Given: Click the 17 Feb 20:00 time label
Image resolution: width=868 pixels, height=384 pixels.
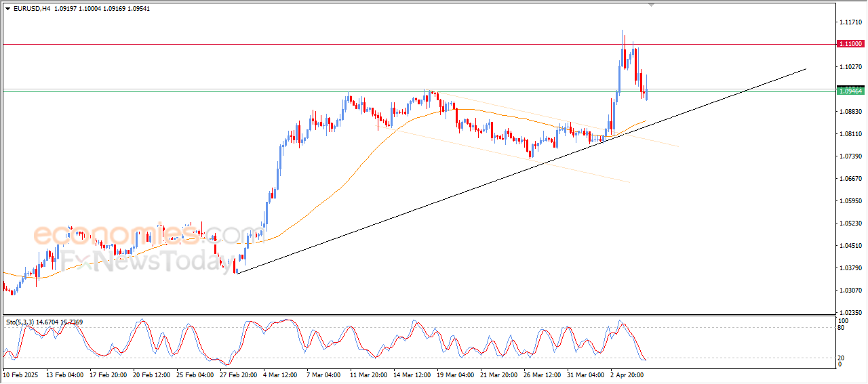Looking at the screenshot, I should 109,374.
